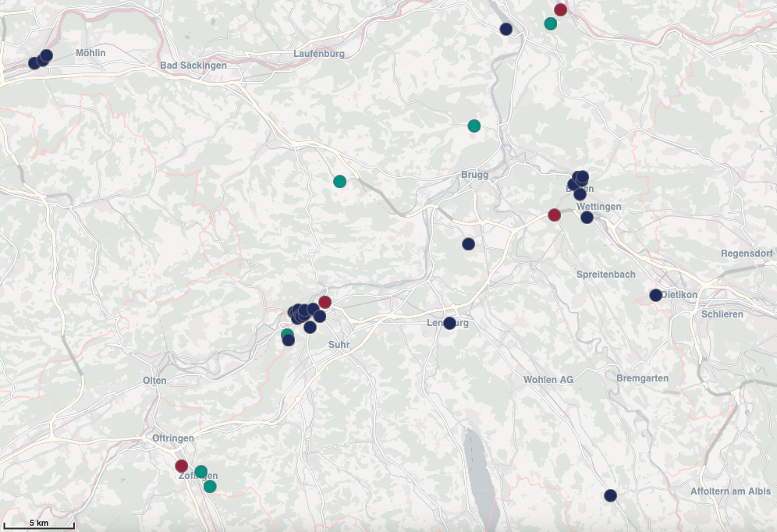The height and width of the screenshot is (532, 777).
Task: Click the Olten city label
Action: 154,381
